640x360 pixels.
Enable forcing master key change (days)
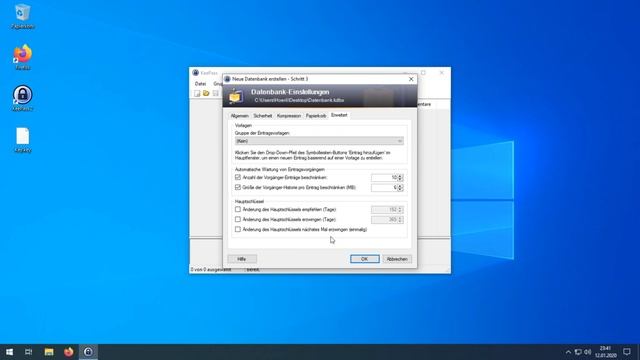coord(238,220)
